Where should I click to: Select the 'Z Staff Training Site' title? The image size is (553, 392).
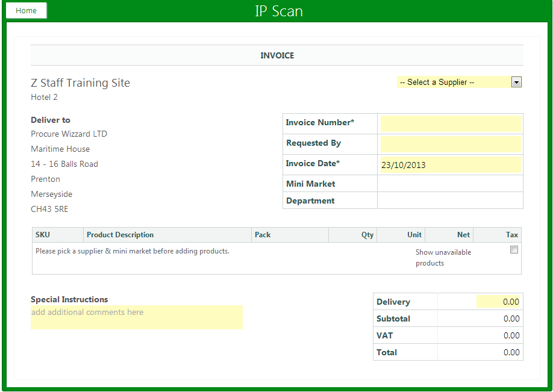pos(80,83)
